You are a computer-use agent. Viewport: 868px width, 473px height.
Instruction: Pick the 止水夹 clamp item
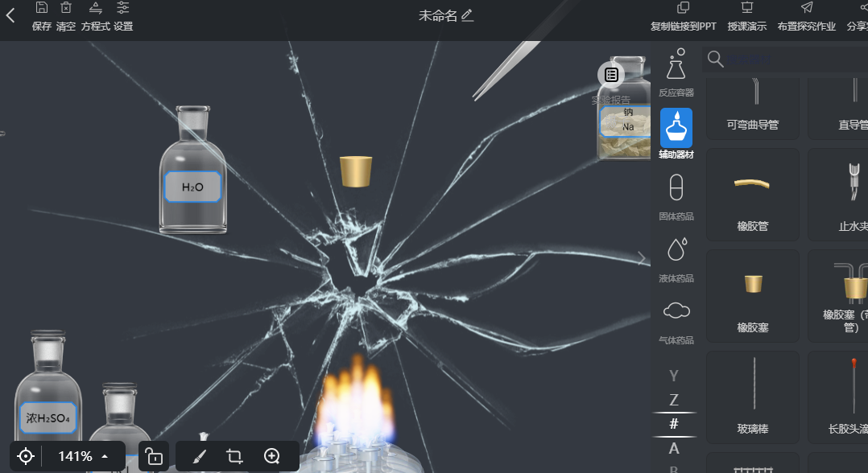(838, 194)
